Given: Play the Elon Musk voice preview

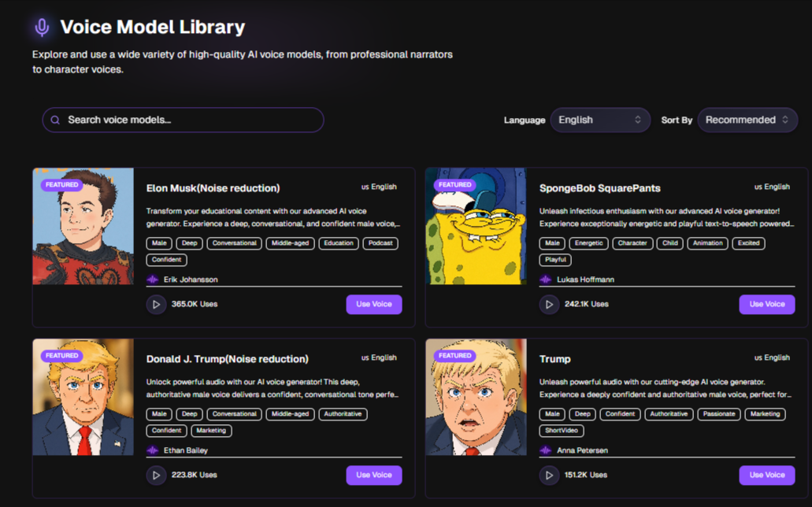Looking at the screenshot, I should pyautogui.click(x=156, y=305).
